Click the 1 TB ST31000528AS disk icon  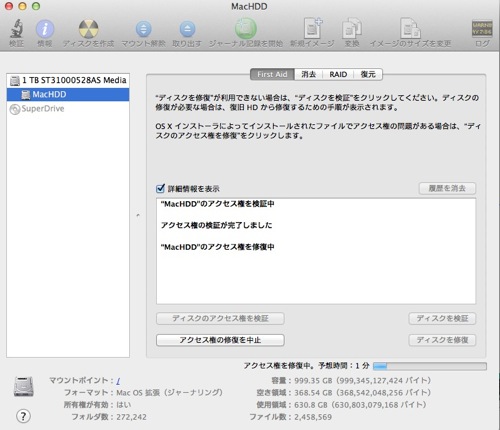[x=15, y=80]
